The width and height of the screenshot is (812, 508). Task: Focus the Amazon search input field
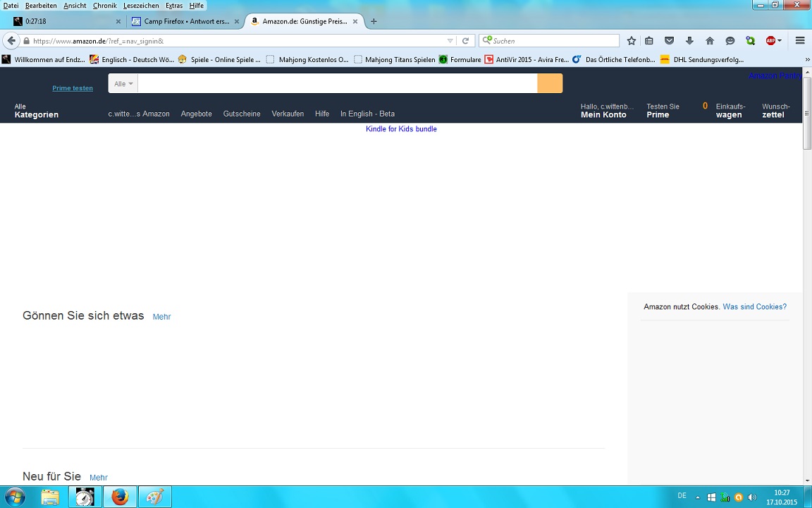click(338, 83)
